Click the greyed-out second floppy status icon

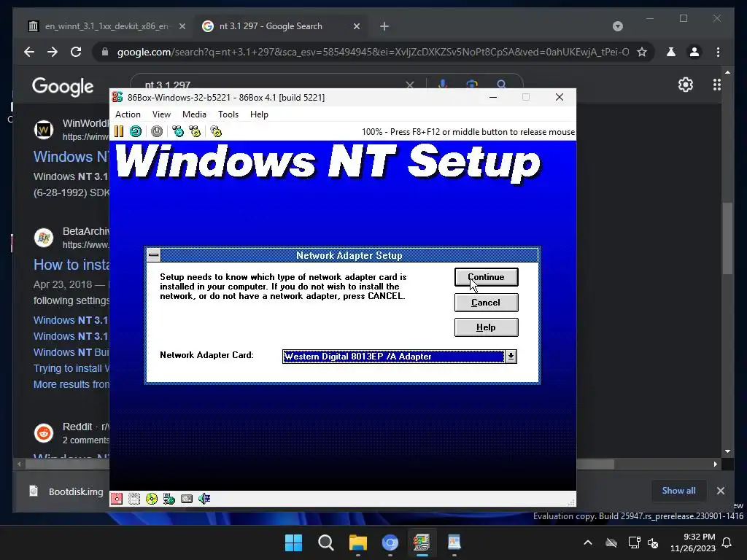(x=134, y=499)
